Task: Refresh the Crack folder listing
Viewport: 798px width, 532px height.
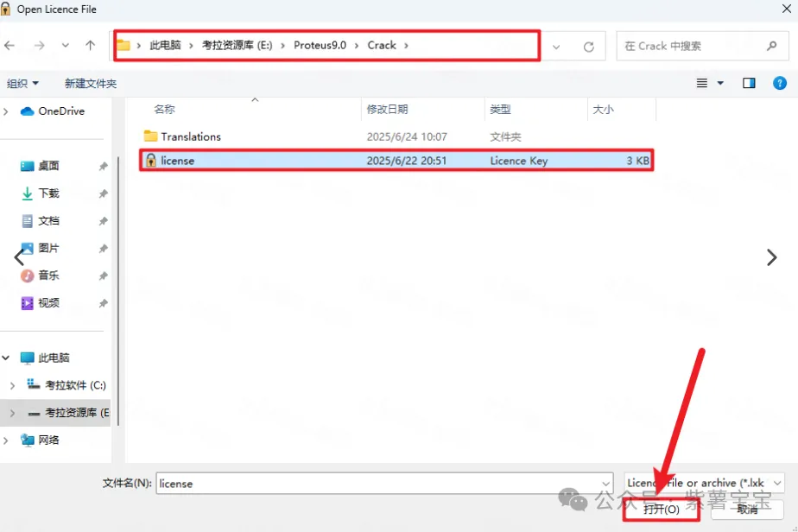Action: pyautogui.click(x=589, y=47)
